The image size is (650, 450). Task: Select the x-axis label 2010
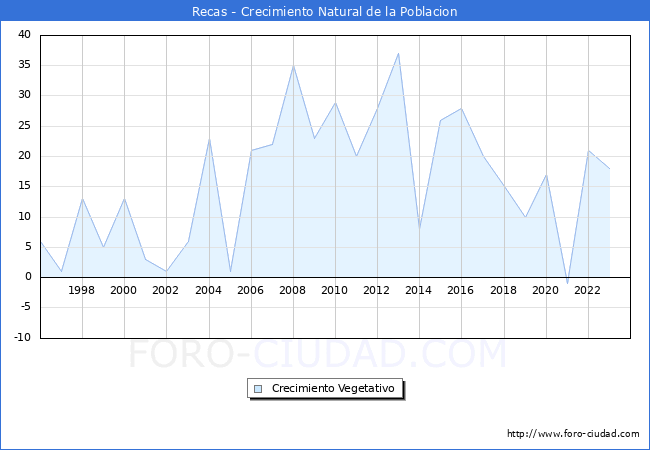335,290
